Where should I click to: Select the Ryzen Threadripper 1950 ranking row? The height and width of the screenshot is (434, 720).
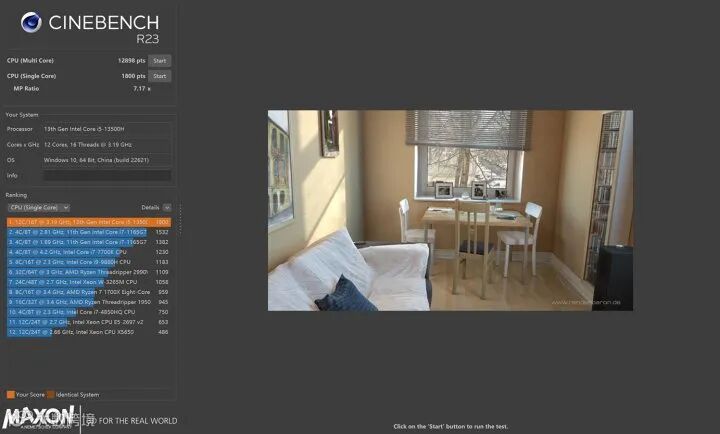tap(89, 302)
